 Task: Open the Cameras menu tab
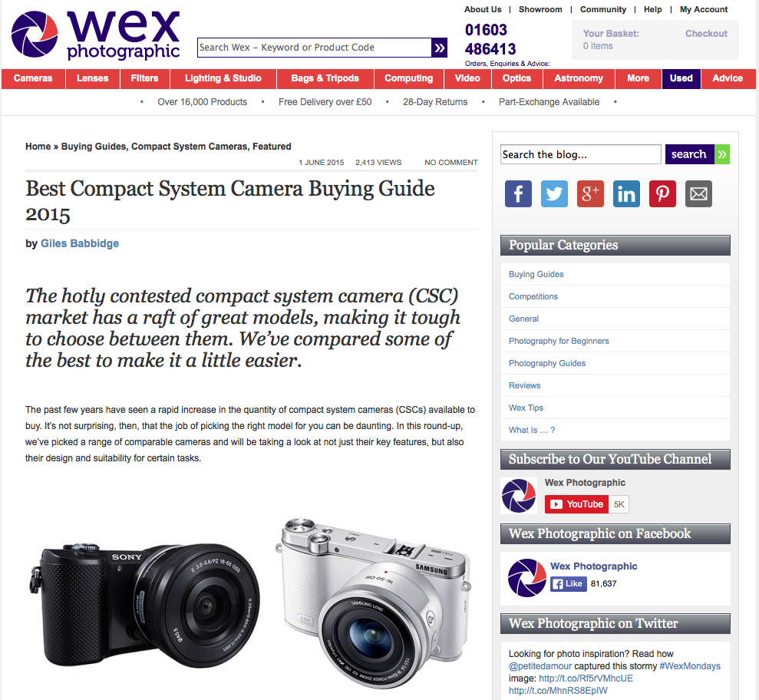pyautogui.click(x=33, y=78)
